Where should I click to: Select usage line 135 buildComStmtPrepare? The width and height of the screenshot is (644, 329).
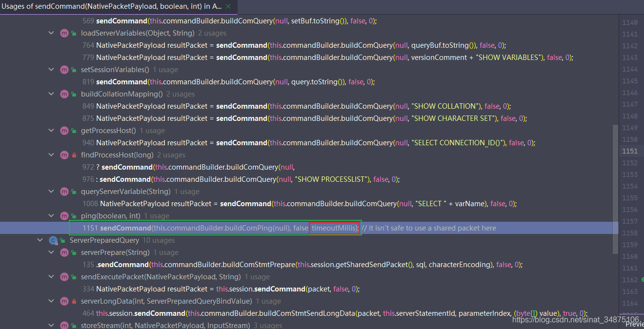[x=302, y=265]
